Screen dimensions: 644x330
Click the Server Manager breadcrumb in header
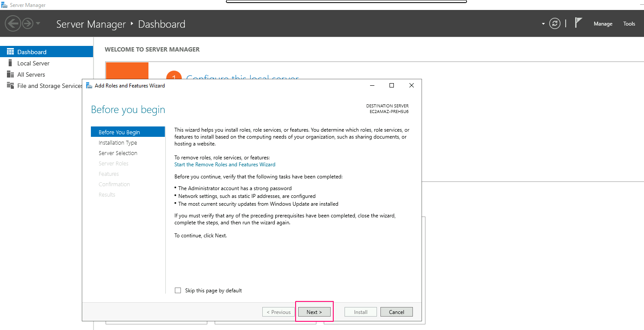point(91,24)
